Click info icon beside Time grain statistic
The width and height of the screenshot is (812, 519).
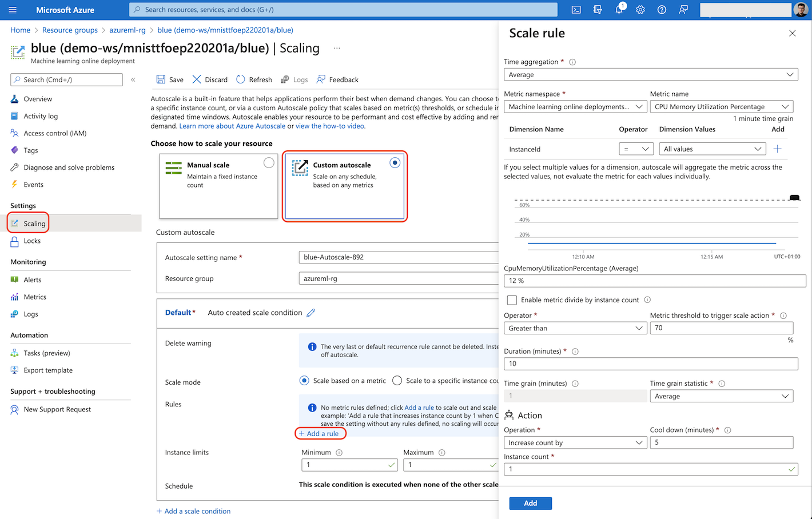722,384
